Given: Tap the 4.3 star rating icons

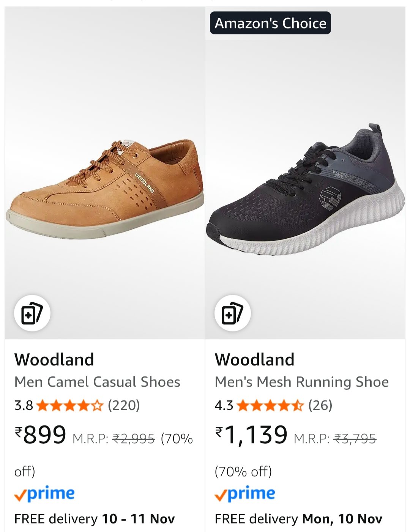Looking at the screenshot, I should [x=270, y=406].
